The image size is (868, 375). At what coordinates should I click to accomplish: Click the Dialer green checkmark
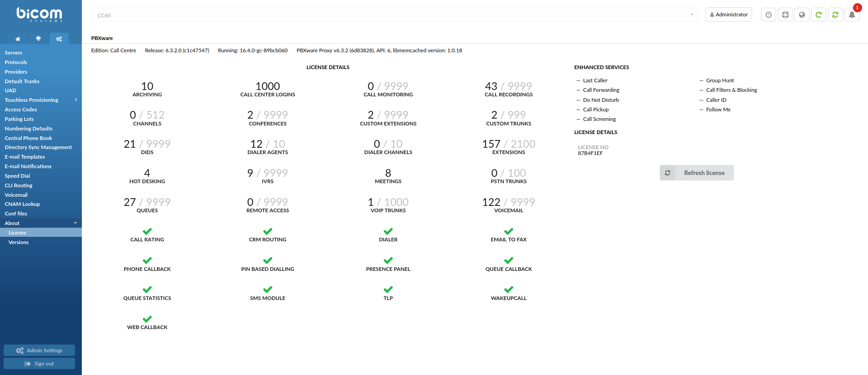click(x=388, y=231)
